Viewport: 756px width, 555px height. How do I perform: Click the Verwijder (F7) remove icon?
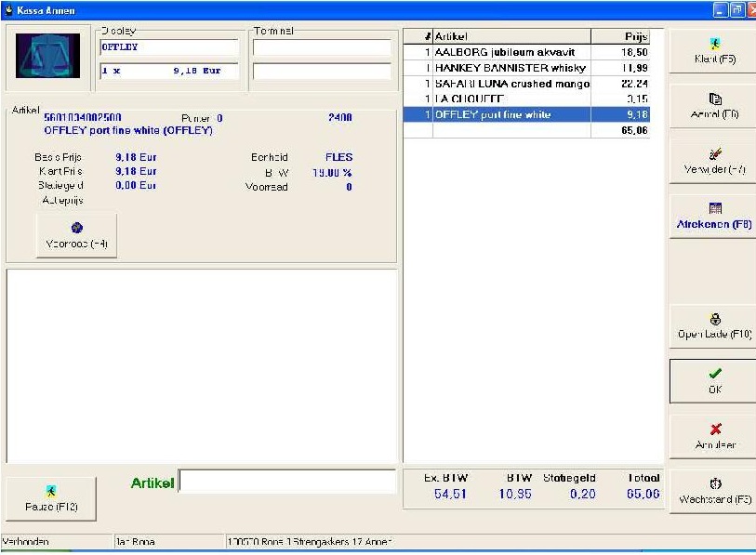tap(715, 153)
